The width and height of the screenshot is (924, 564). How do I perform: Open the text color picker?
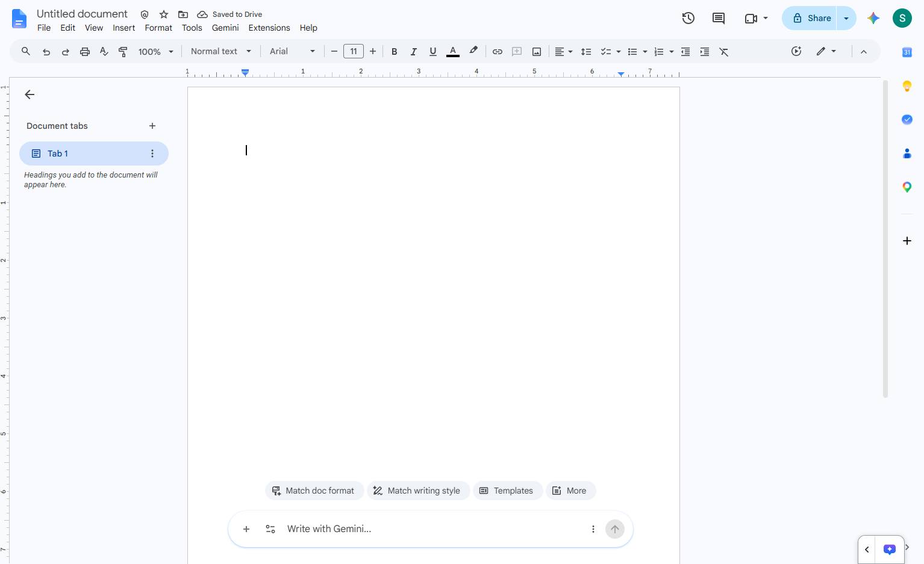453,52
